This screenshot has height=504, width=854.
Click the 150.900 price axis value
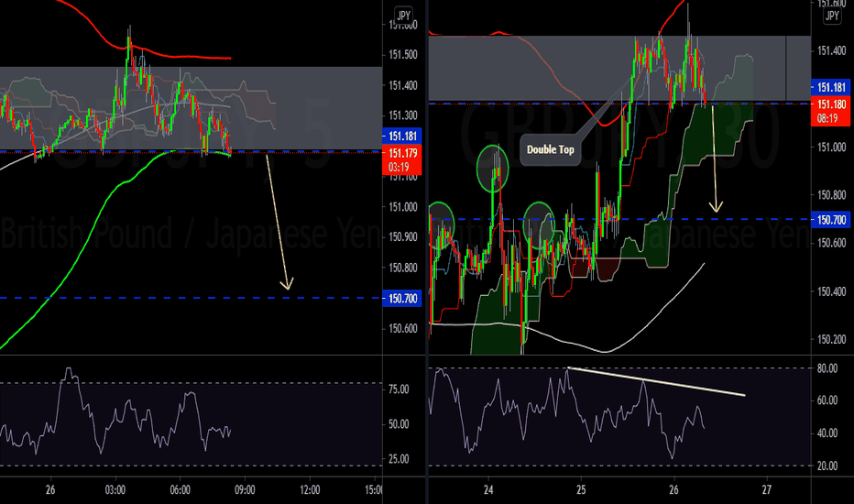(x=403, y=237)
